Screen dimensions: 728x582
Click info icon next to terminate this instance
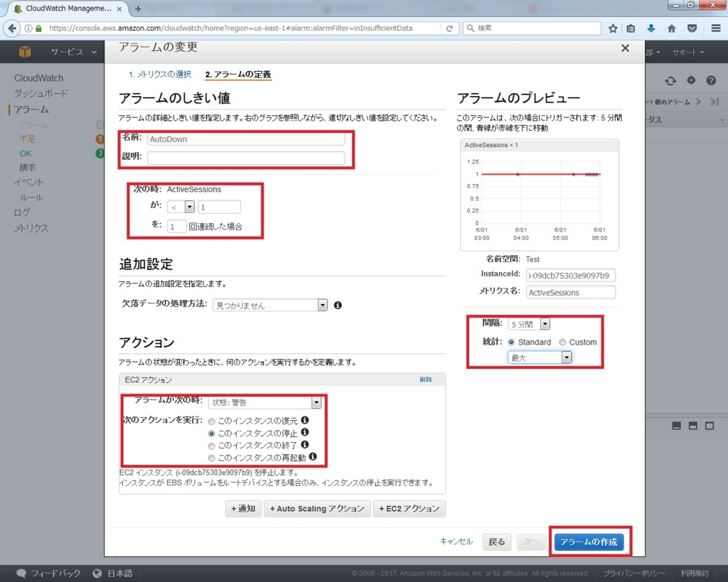(305, 445)
